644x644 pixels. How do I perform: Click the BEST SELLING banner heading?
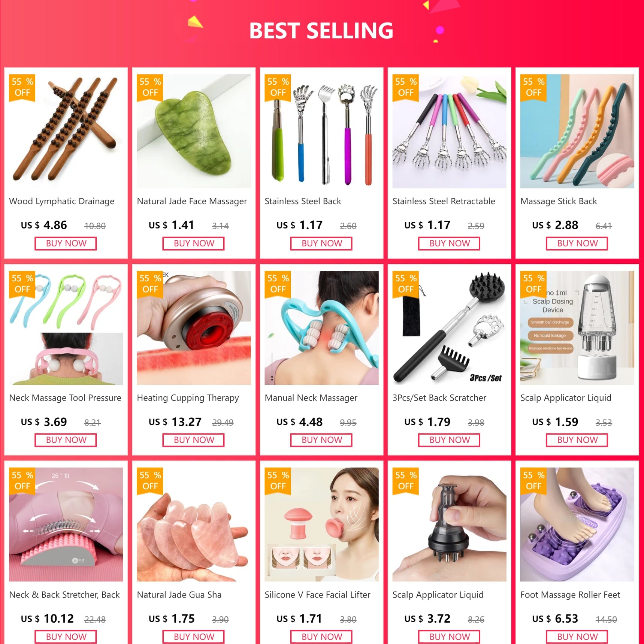(x=321, y=31)
